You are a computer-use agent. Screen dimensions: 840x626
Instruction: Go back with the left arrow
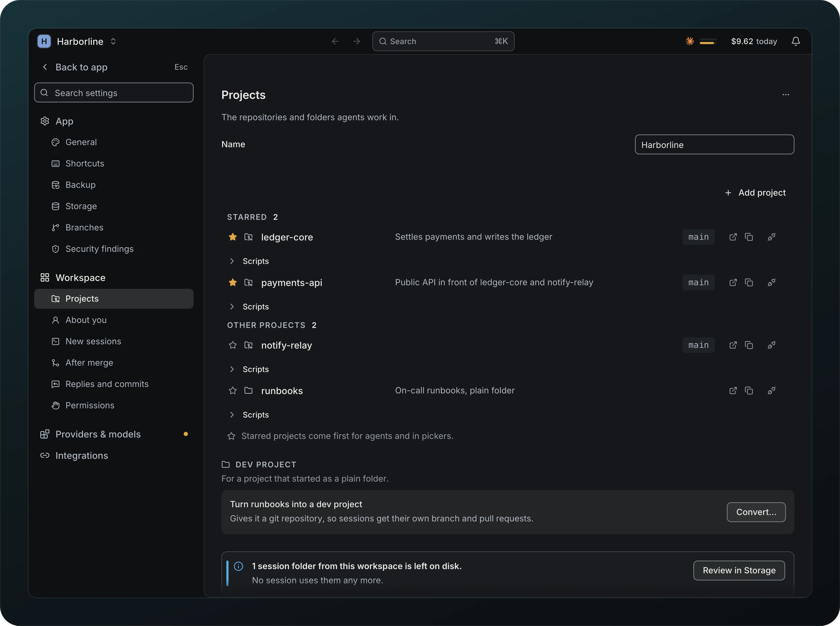(x=335, y=41)
